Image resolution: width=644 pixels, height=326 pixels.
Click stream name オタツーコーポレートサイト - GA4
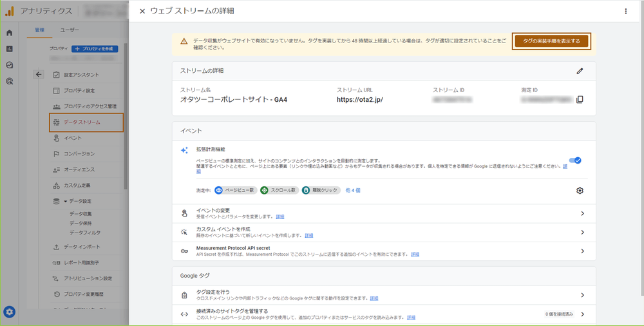(234, 99)
